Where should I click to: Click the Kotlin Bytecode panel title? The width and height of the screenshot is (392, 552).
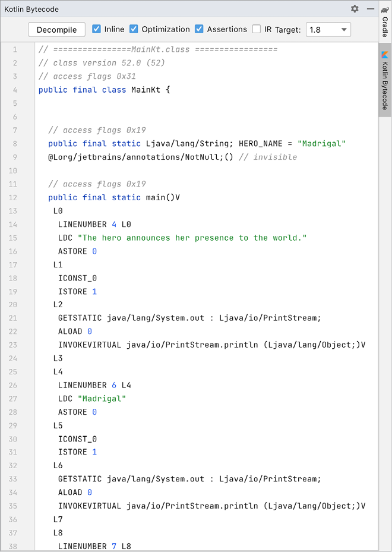(x=31, y=10)
